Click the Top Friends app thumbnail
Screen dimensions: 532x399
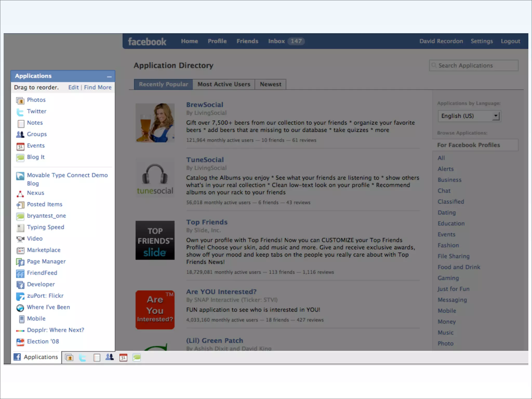click(x=155, y=240)
